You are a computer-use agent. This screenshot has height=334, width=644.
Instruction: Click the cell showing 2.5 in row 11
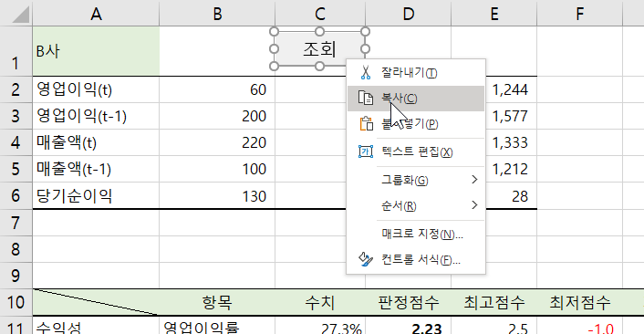[x=494, y=327]
